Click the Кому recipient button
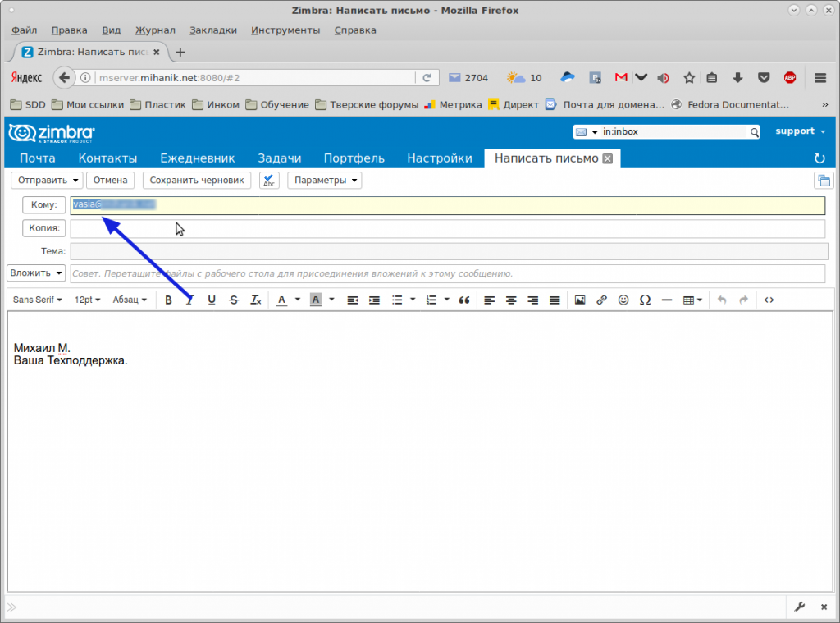Viewport: 840px width, 623px height. (x=44, y=205)
